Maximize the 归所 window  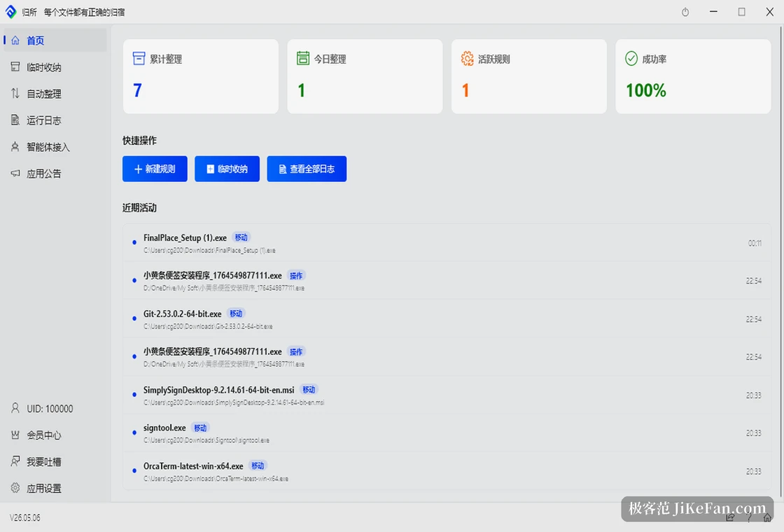point(741,12)
